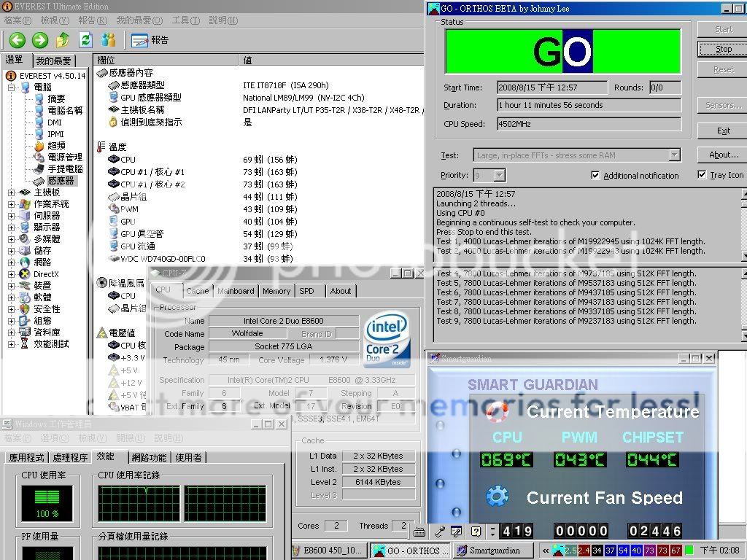Open the 工具(T) menu in EVEREST
Viewport: 747px width, 560px height.
pos(185,20)
